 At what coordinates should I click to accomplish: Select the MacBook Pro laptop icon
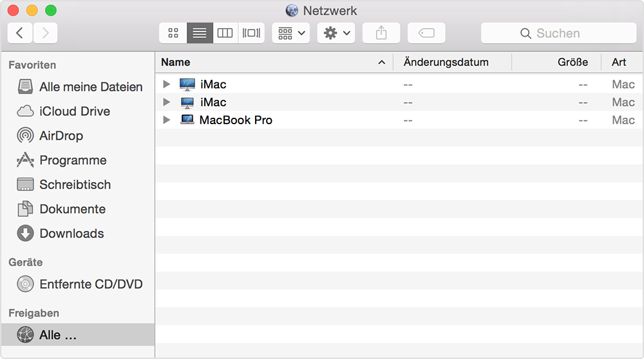point(187,120)
